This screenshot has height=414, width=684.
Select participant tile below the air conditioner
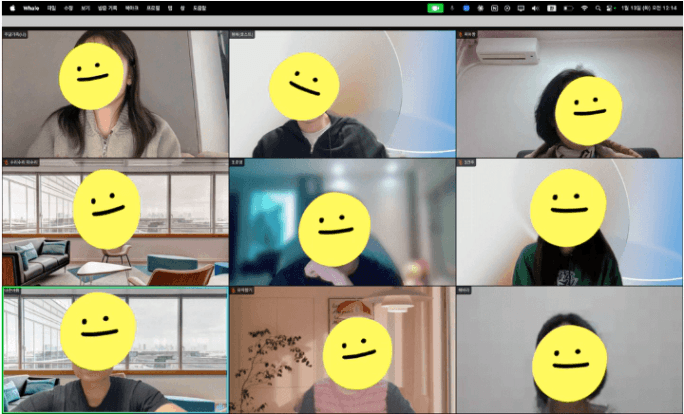coord(570,94)
